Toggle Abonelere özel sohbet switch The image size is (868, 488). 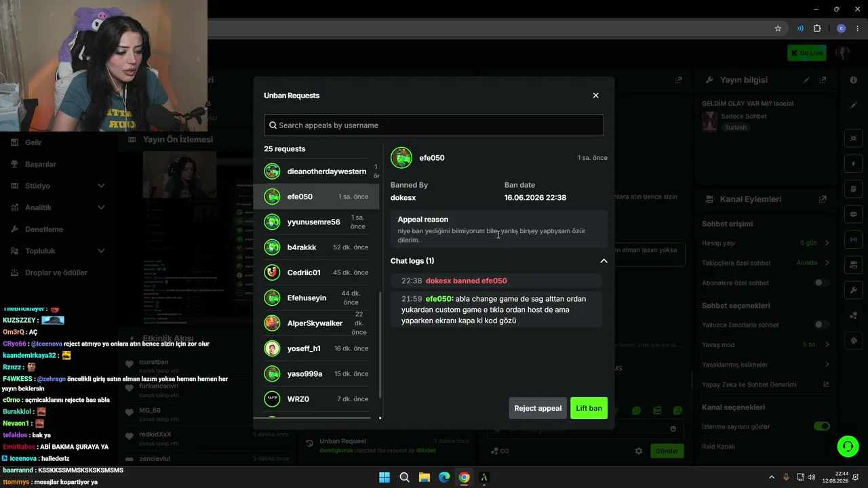click(821, 283)
